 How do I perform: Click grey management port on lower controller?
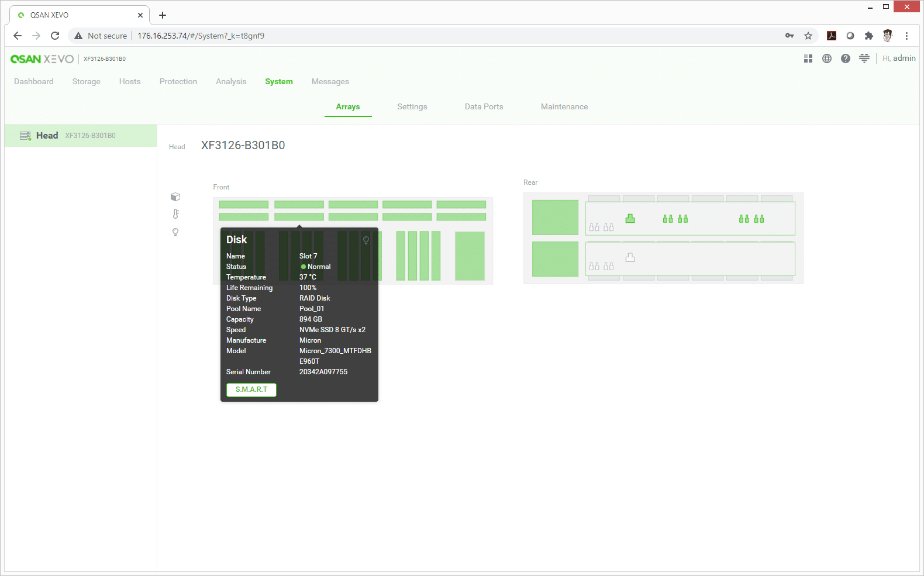[630, 257]
